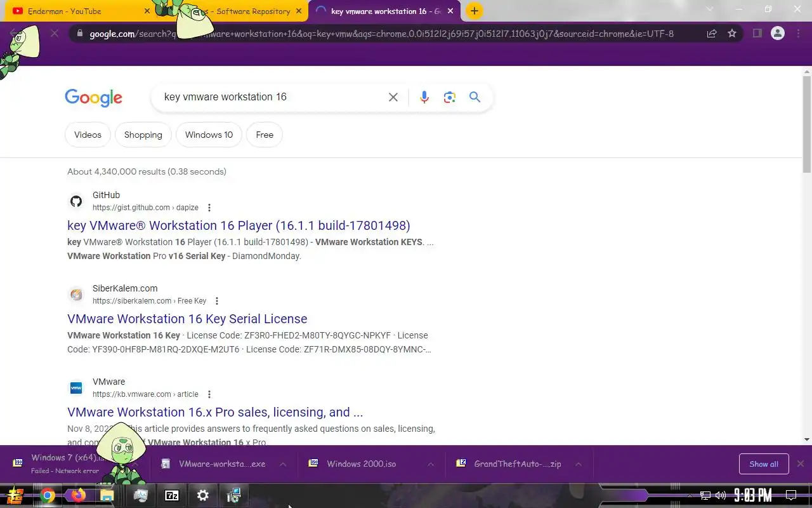Screen dimensions: 812x508
Task: Open Settings gear in taskbar
Action: tap(203, 495)
